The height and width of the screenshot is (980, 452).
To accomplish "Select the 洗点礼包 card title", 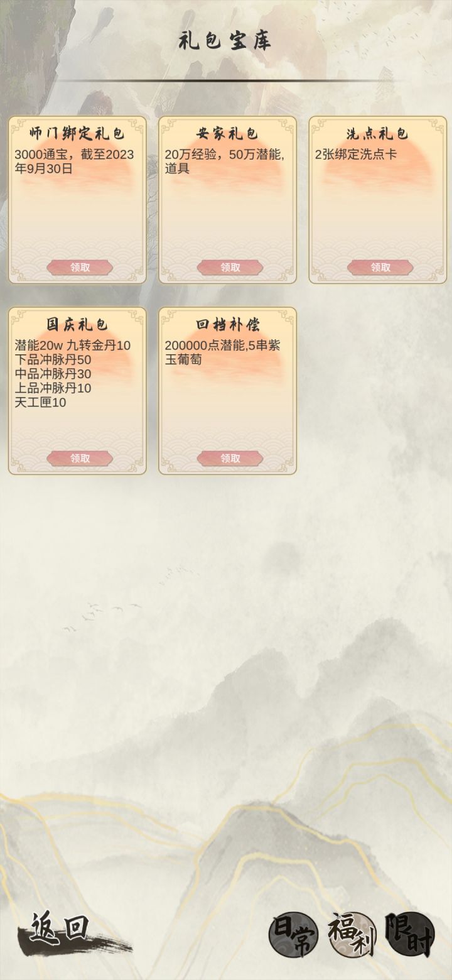I will 377,134.
